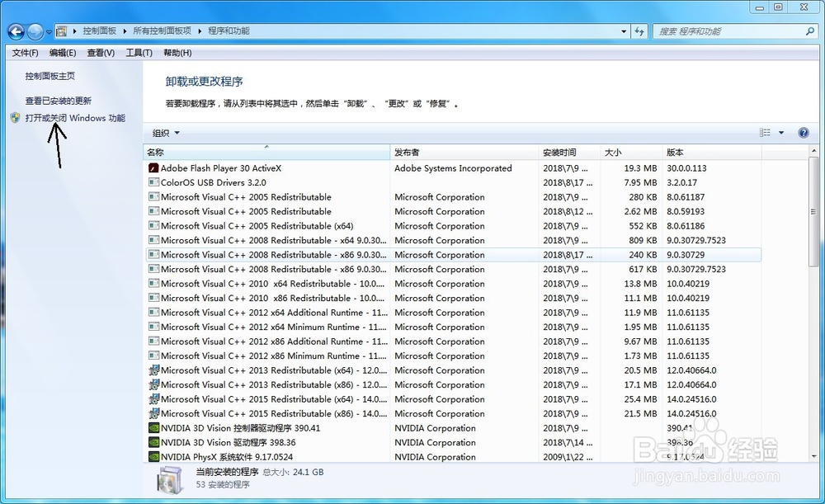
Task: Open the 文件(F) menu
Action: pyautogui.click(x=26, y=53)
